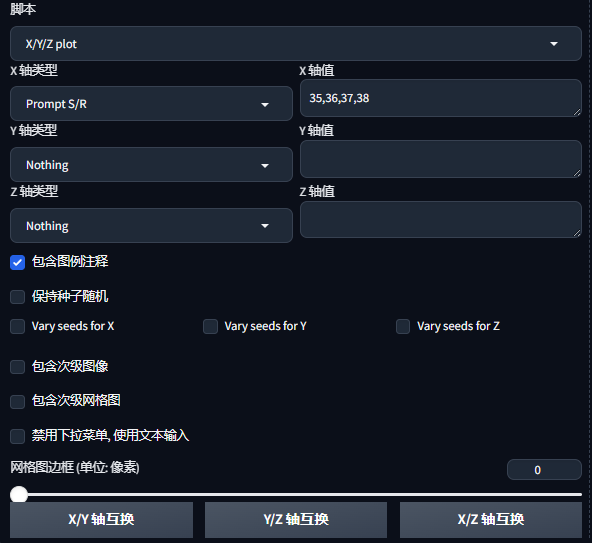592x543 pixels.
Task: Open the Y axis type Nothing dropdown
Action: [151, 165]
